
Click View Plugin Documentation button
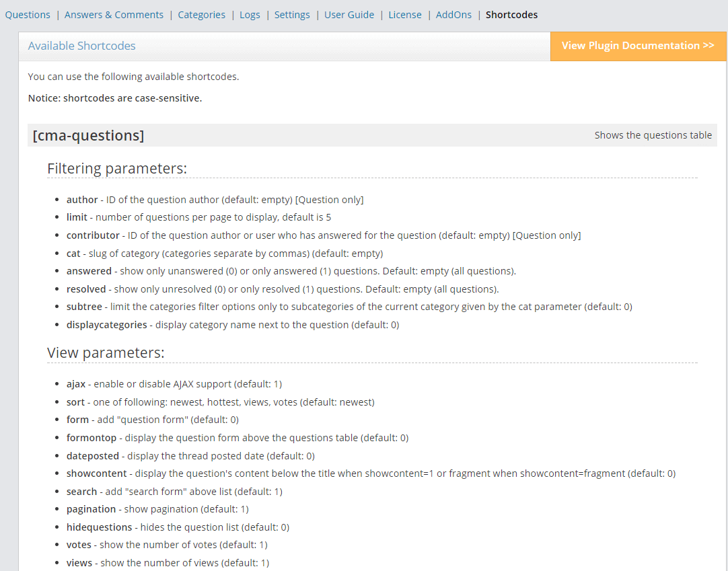point(638,46)
